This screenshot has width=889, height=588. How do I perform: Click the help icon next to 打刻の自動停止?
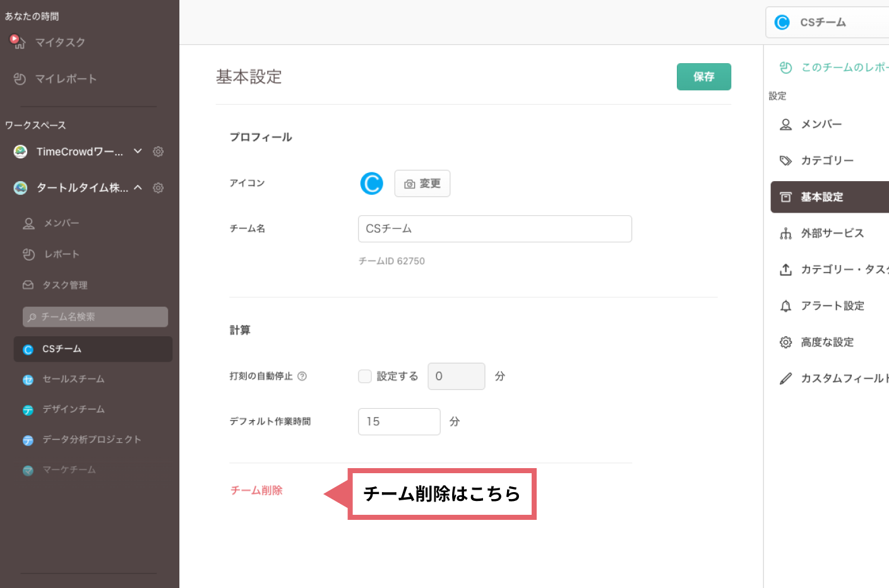302,376
